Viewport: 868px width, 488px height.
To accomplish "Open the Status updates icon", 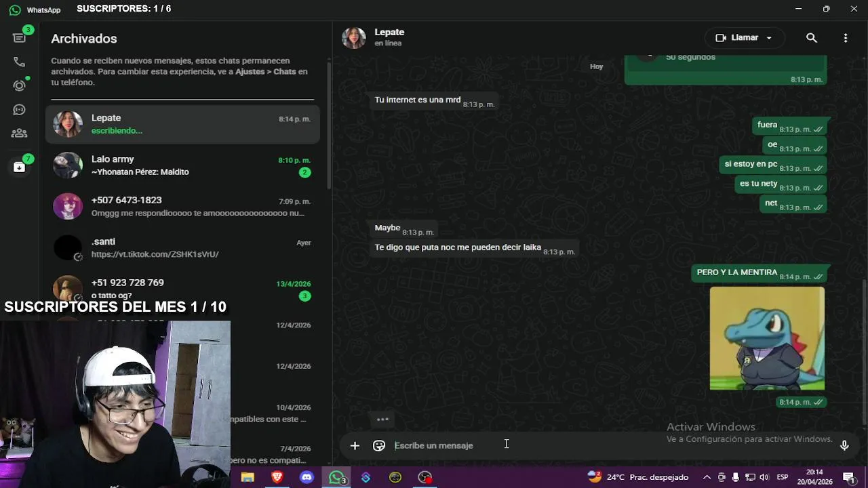I will pyautogui.click(x=19, y=85).
